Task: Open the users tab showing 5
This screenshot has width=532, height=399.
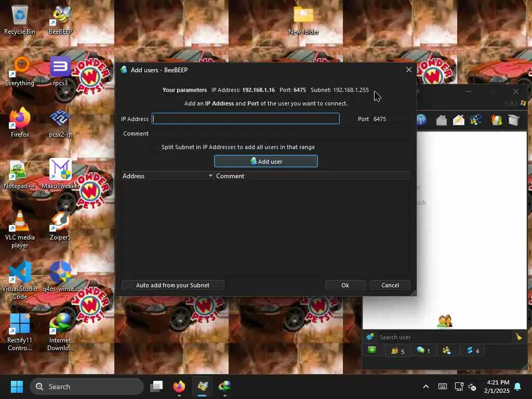Action: pos(397,351)
